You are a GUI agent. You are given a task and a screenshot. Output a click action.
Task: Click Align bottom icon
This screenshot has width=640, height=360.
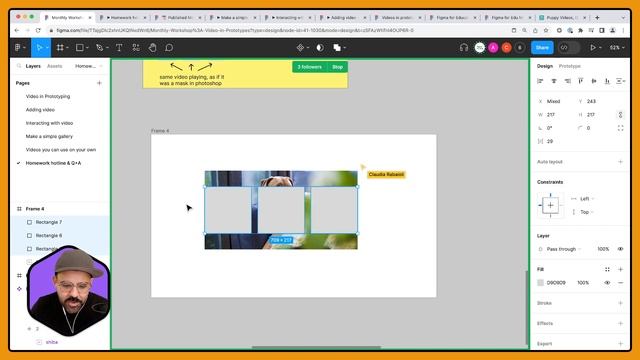tap(607, 81)
